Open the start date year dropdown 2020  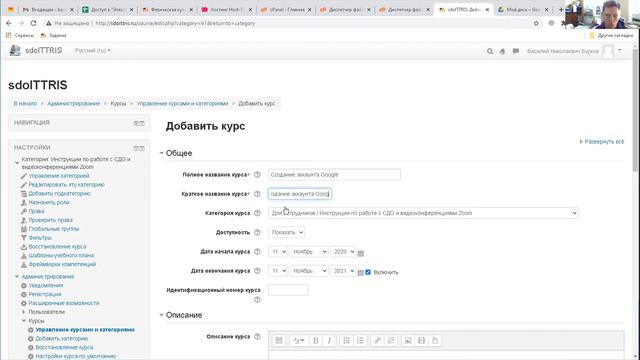coord(343,251)
